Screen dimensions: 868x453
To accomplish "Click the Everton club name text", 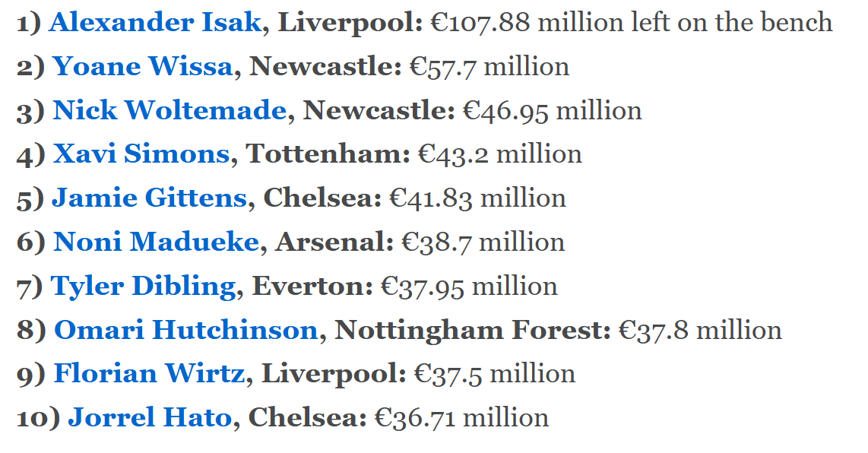I will pyautogui.click(x=312, y=287).
